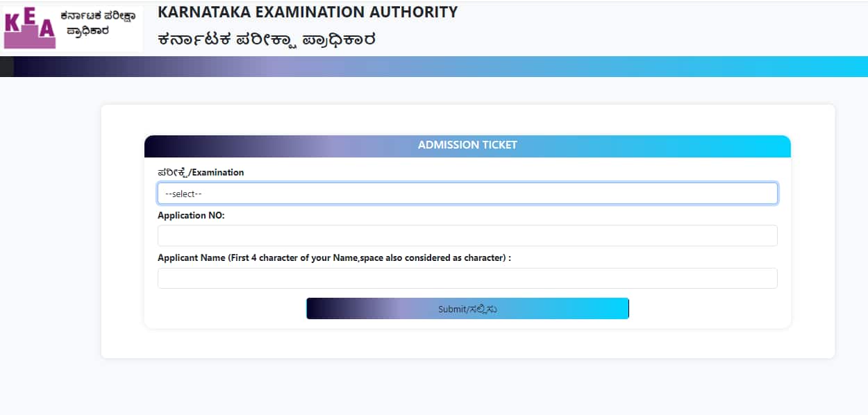
Task: Click the cyan right end of Submit button
Action: tap(611, 309)
